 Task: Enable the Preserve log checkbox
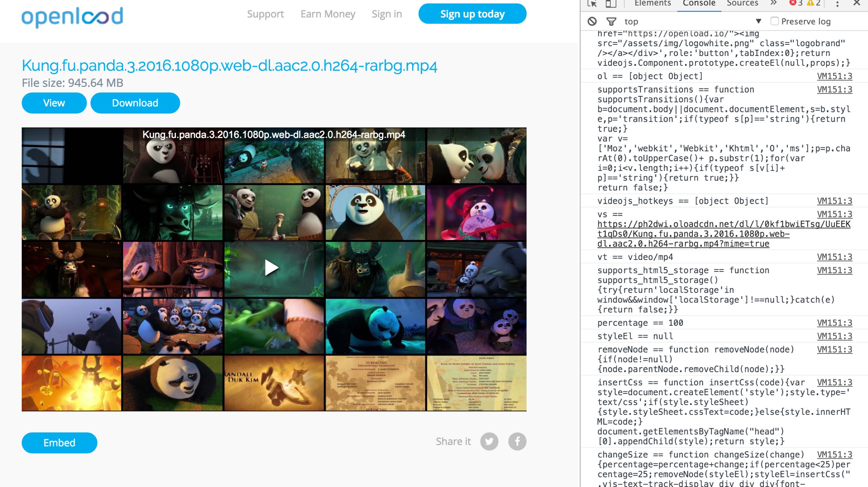pos(775,21)
